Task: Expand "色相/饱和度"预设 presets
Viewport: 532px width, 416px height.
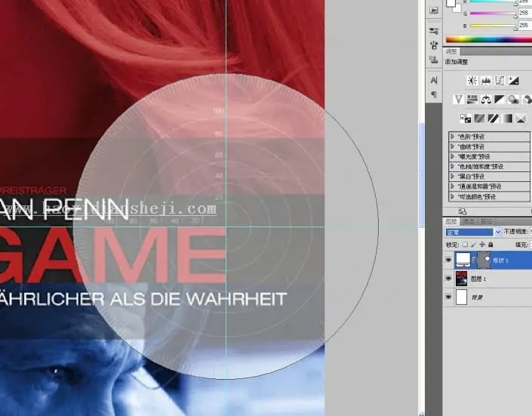Action: [452, 166]
